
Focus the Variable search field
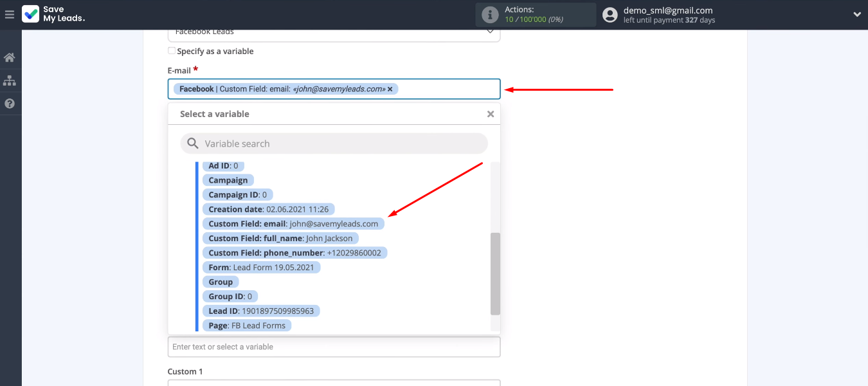click(334, 143)
